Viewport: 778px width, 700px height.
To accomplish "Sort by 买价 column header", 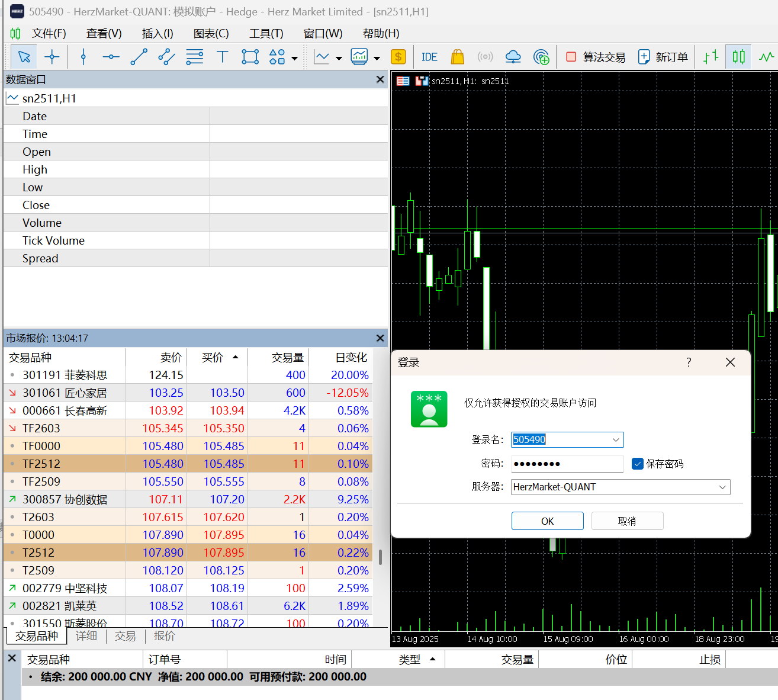I will click(217, 358).
